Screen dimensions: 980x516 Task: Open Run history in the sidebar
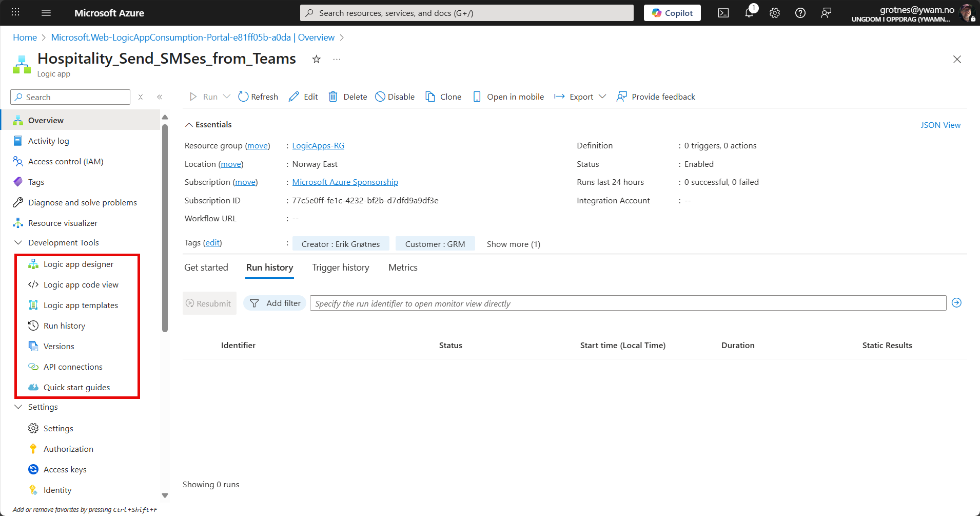[x=64, y=326]
